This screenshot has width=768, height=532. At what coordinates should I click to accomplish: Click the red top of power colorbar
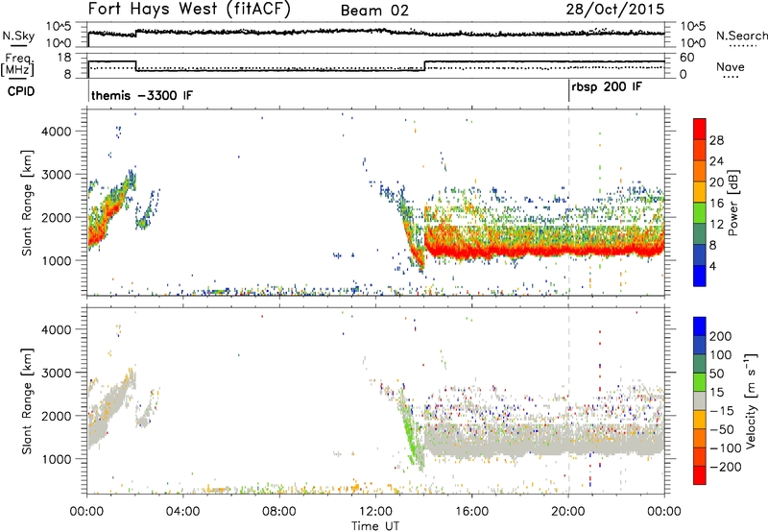click(700, 129)
